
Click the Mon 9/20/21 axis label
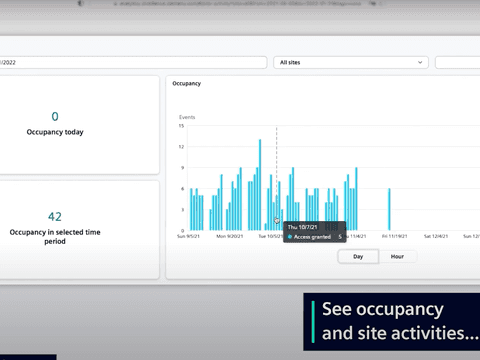tap(230, 236)
